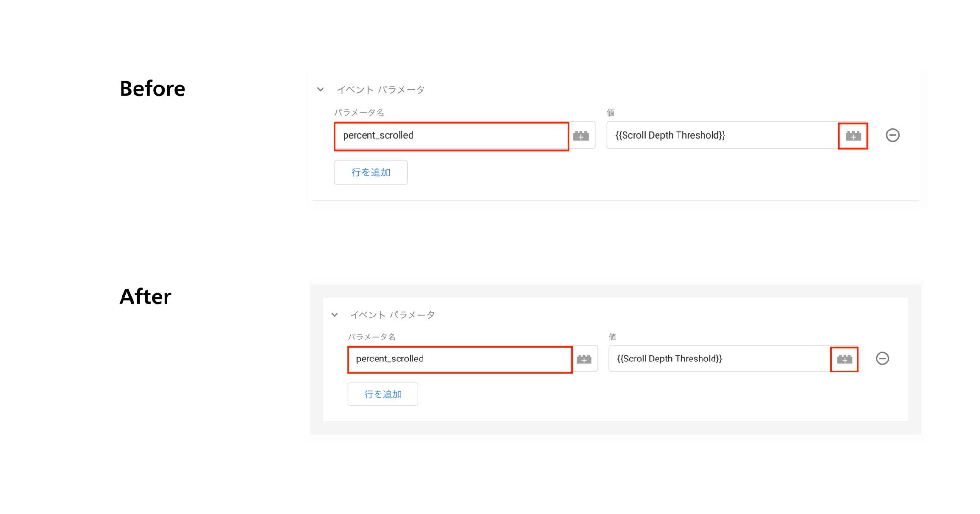Select the red-outlined percent_scrolled field in After
The image size is (980, 514).
459,359
